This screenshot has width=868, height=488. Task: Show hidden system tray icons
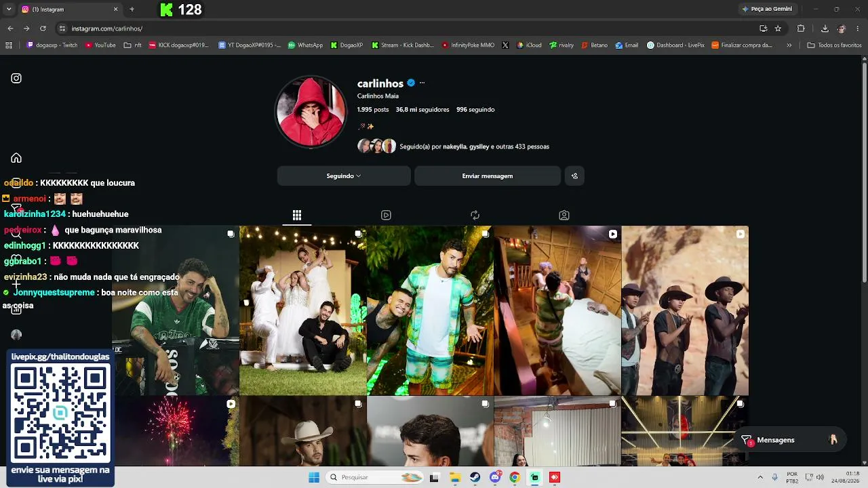click(x=760, y=477)
